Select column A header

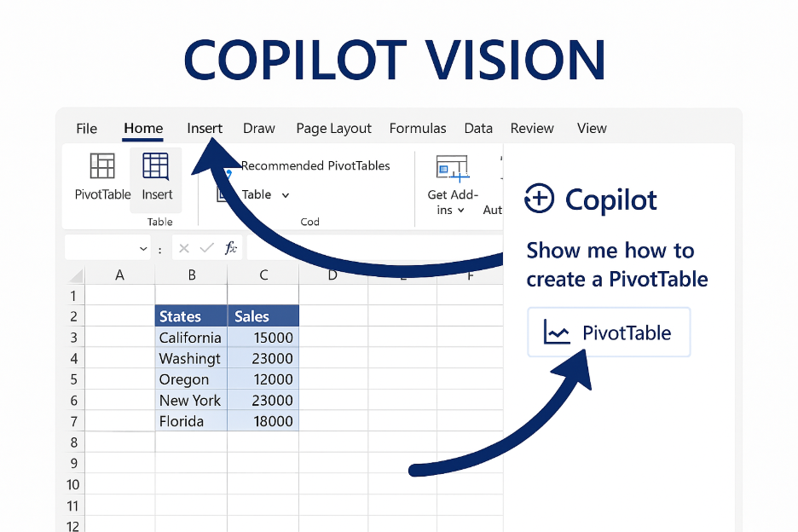119,275
